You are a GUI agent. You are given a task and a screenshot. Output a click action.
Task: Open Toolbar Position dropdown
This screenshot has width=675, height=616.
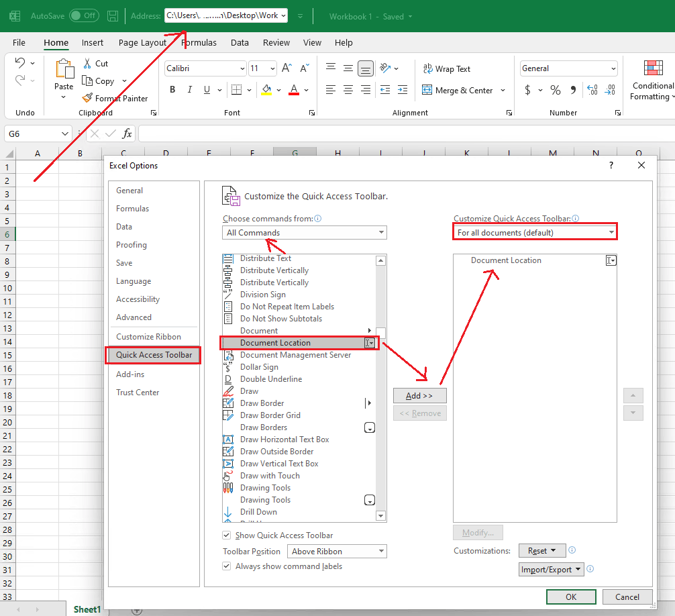tap(337, 552)
